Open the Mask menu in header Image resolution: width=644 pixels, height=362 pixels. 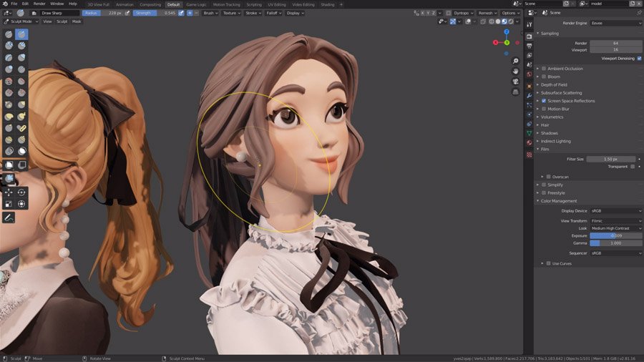[77, 21]
